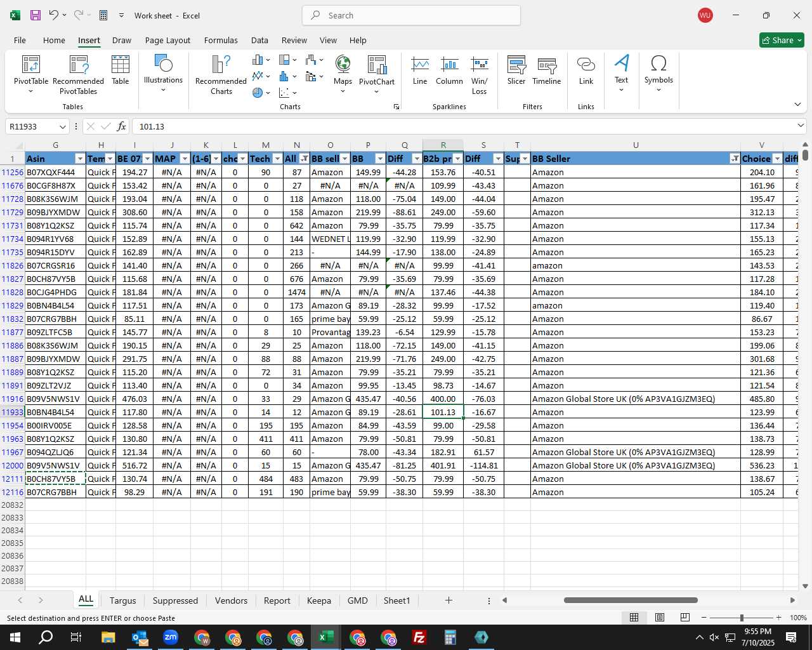Add a new sheet
812x650 pixels.
pos(449,600)
